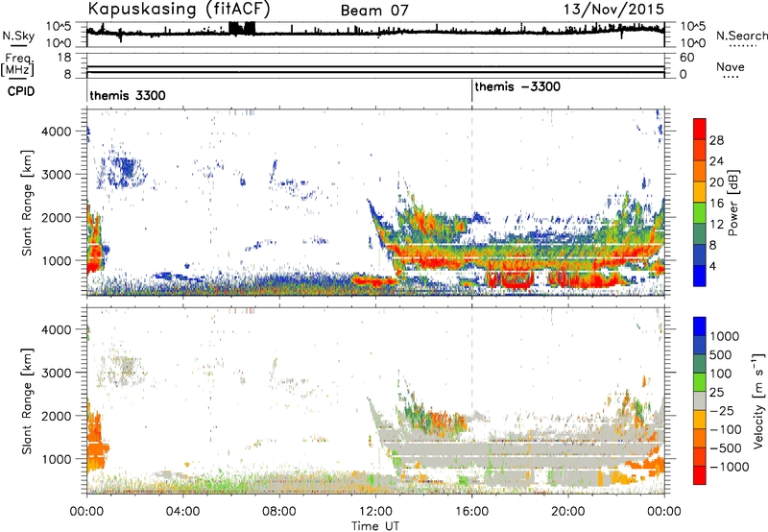Click the '1000' tick on velocity colorbar
Image resolution: width=768 pixels, height=532 pixels.
pyautogui.click(x=725, y=336)
